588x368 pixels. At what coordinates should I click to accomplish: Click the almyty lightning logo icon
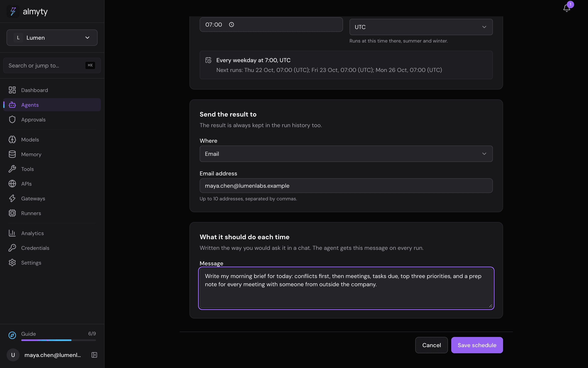(13, 11)
